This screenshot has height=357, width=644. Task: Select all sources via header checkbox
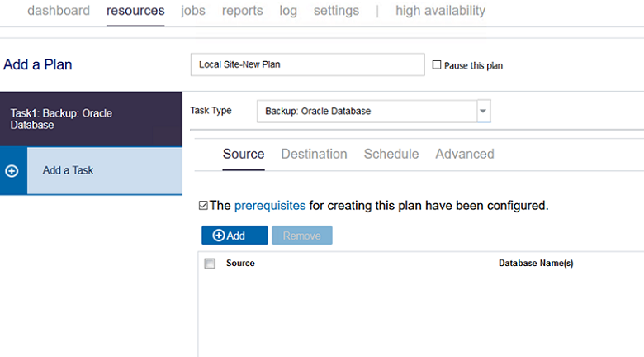click(210, 264)
